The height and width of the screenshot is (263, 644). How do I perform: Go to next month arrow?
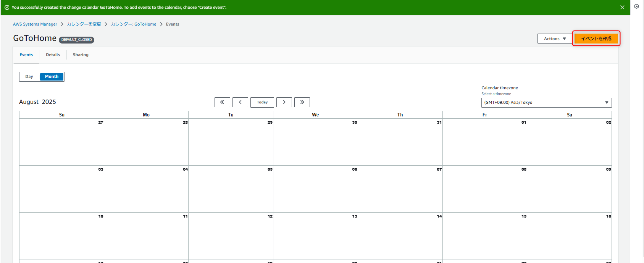pyautogui.click(x=284, y=102)
